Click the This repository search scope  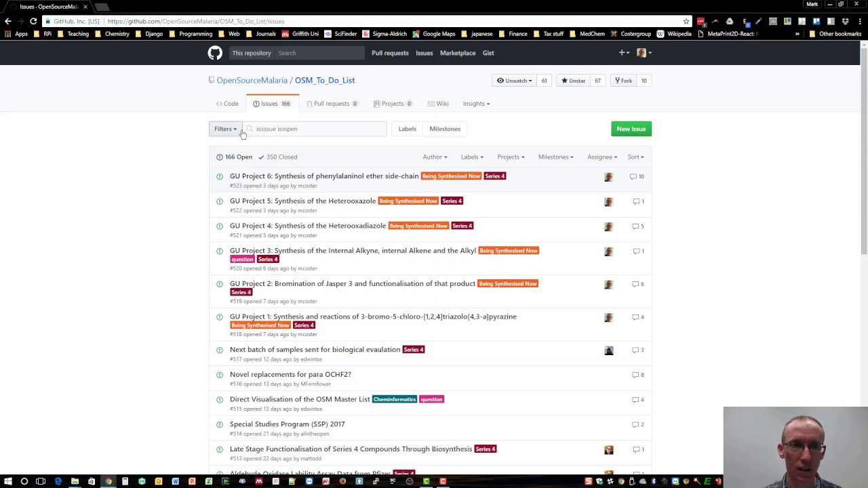point(252,53)
